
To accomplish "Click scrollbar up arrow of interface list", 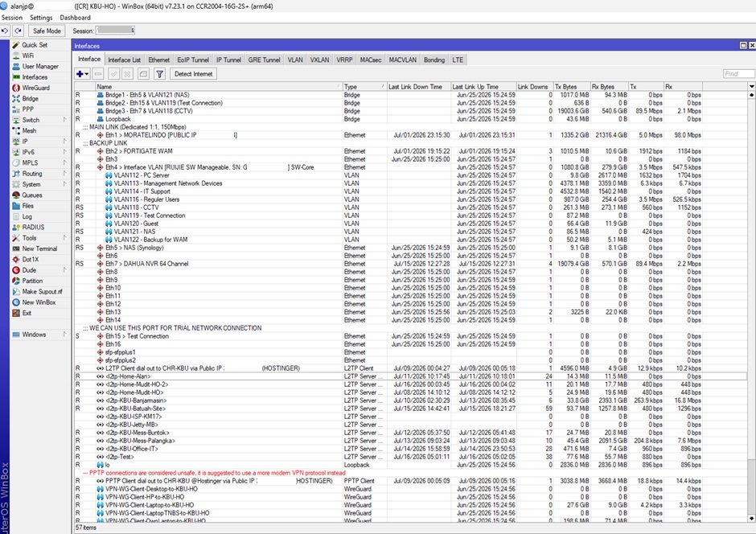I will coord(752,95).
